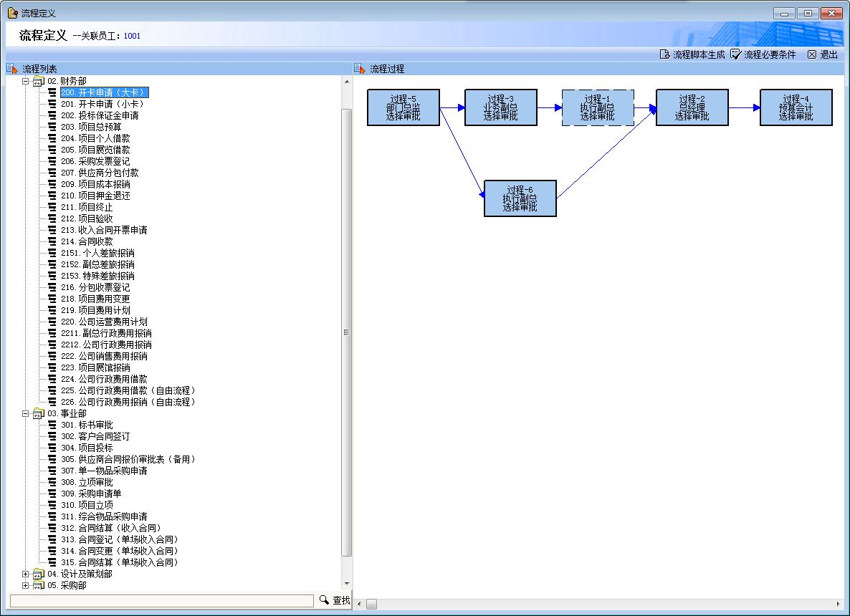Click the 流程脚本生成 script icon
Viewport: 850px width, 616px height.
(x=664, y=54)
